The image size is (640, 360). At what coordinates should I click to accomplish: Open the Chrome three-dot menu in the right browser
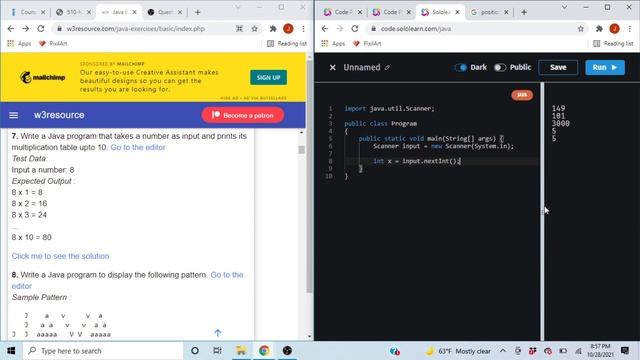point(629,29)
